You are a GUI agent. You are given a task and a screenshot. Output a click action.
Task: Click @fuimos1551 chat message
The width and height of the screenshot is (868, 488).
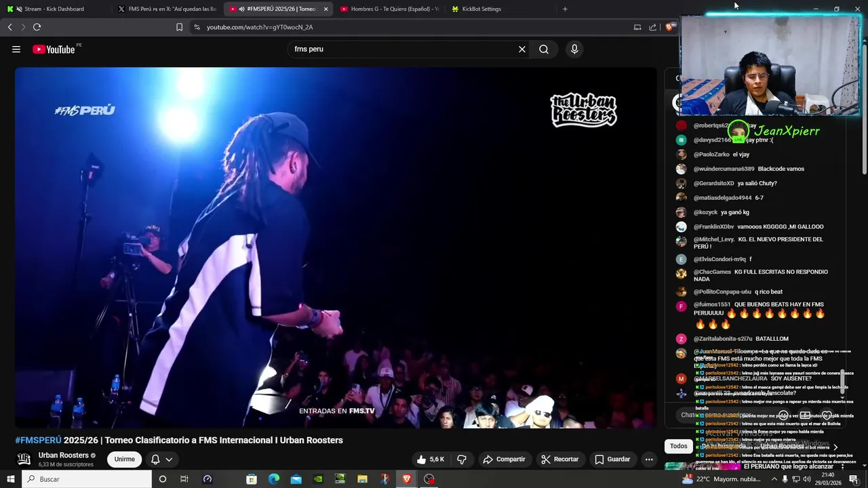[759, 315]
